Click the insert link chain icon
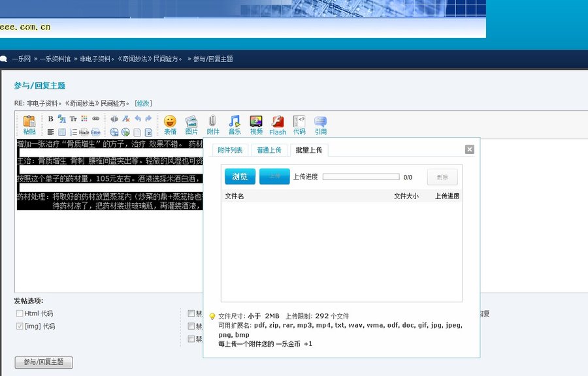 click(x=95, y=119)
